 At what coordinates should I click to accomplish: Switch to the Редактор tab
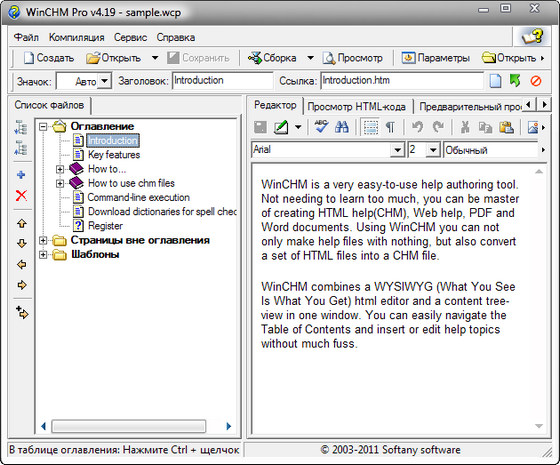(275, 105)
